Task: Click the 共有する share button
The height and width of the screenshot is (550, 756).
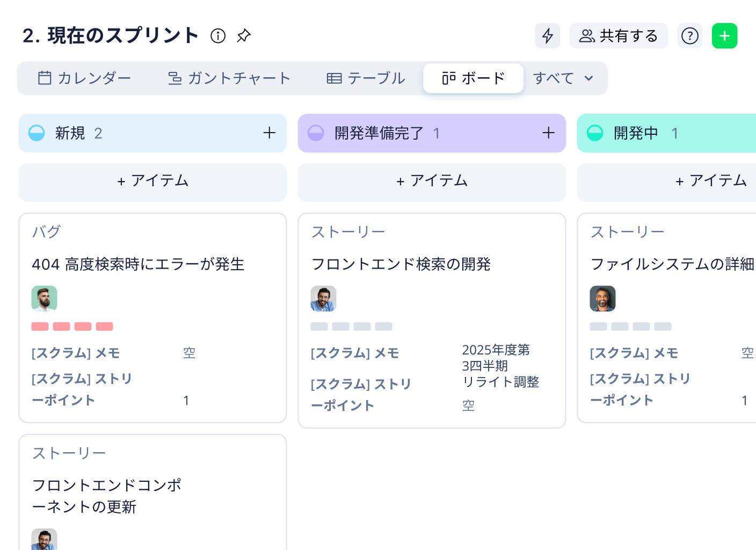Action: coord(619,36)
